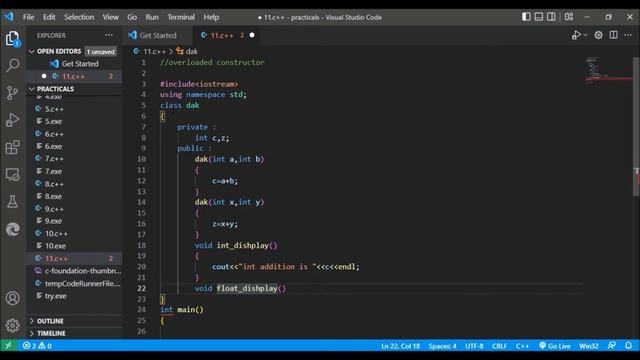Collapse the PRACTICALS folder section
Image resolution: width=640 pixels, height=360 pixels.
point(74,89)
